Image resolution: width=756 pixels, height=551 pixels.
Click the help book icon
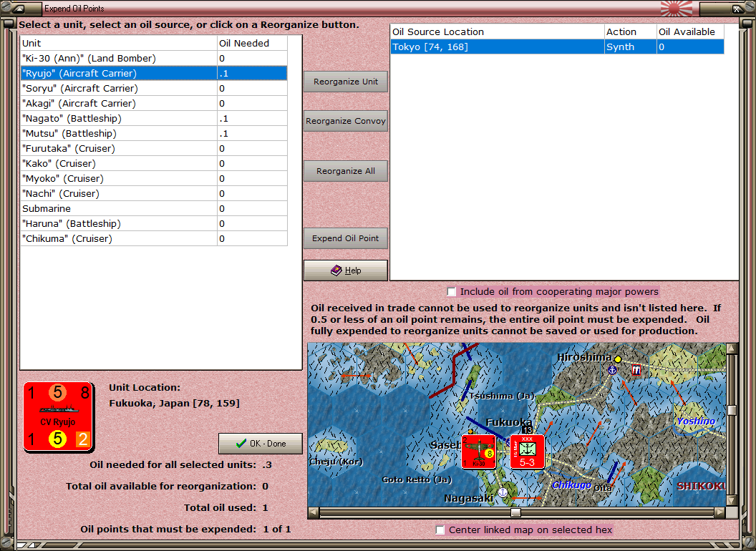[x=336, y=270]
